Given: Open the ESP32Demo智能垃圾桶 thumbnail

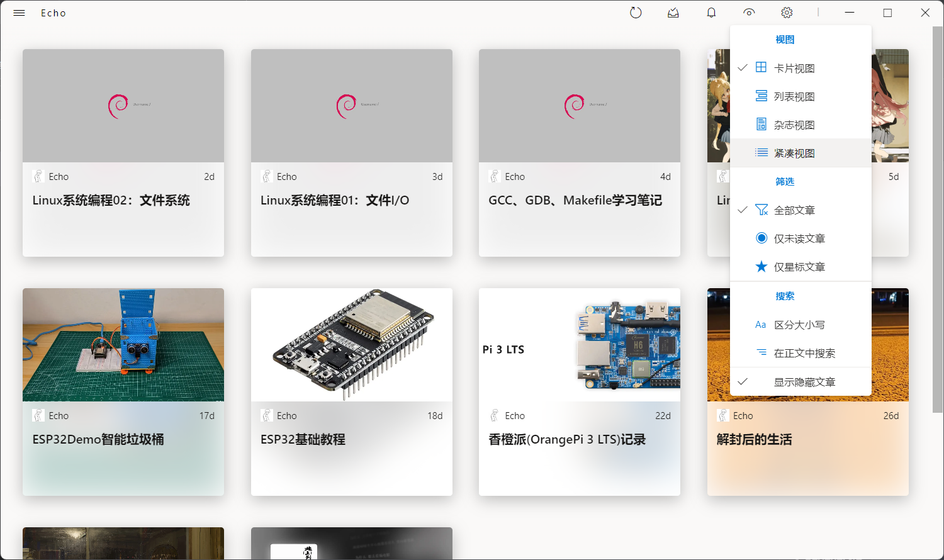Looking at the screenshot, I should click(x=123, y=345).
